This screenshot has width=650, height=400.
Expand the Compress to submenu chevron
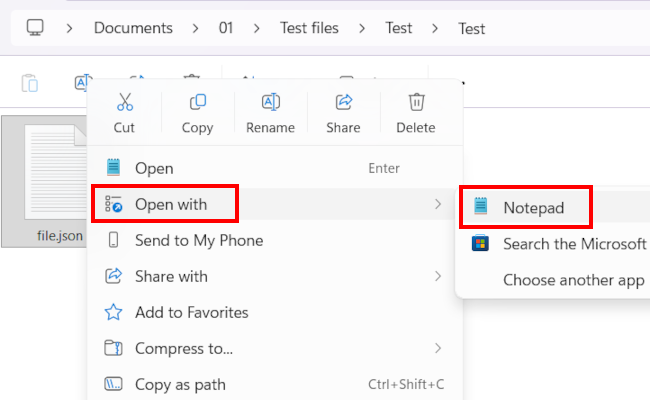438,348
